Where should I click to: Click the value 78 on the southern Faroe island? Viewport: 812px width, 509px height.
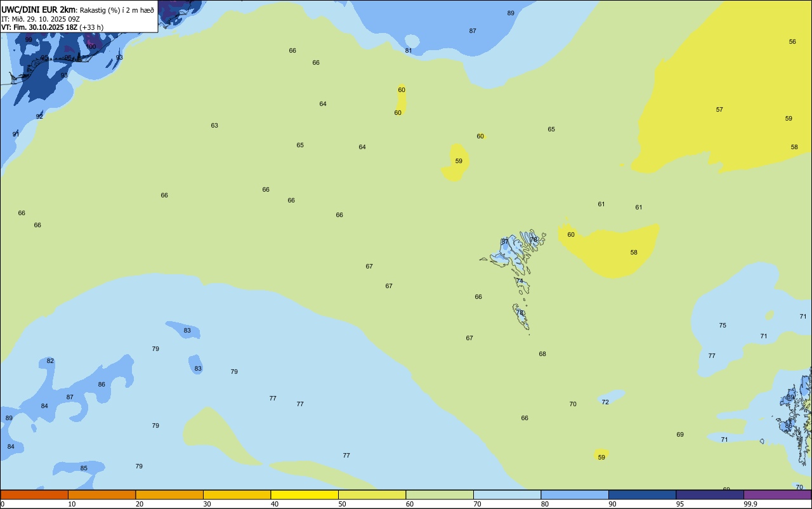click(x=520, y=312)
